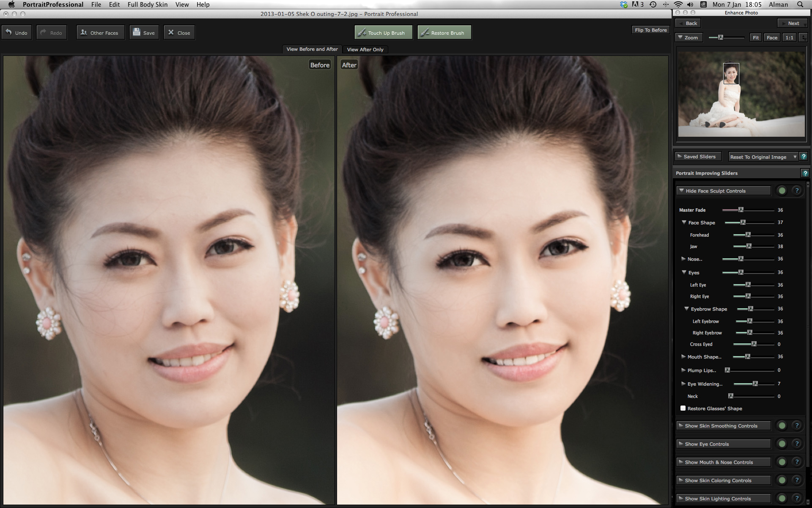Click the Flip To Before icon

coord(650,30)
